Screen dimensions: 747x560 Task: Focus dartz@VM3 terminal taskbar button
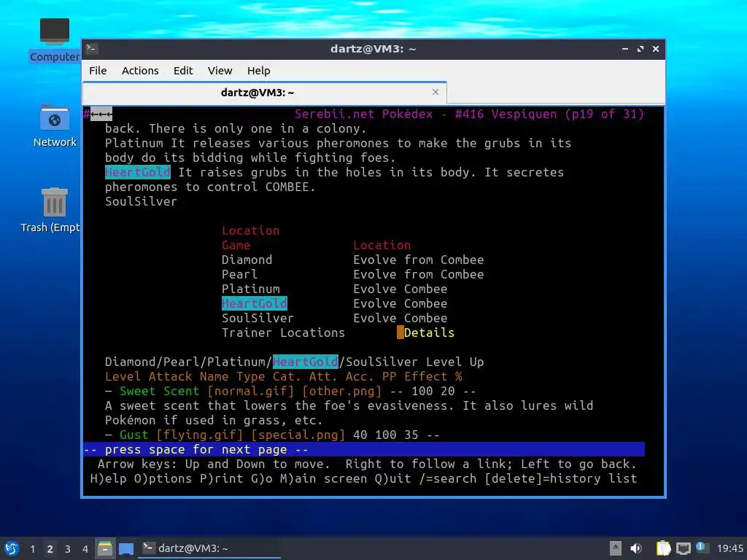[209, 548]
